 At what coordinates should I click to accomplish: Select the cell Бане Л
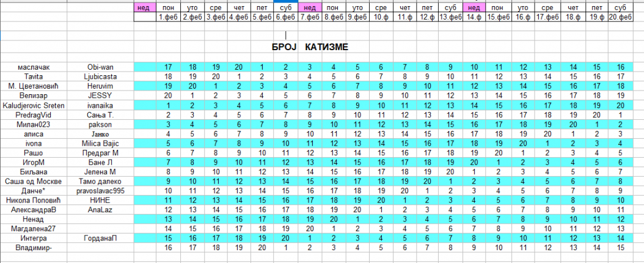click(x=100, y=162)
